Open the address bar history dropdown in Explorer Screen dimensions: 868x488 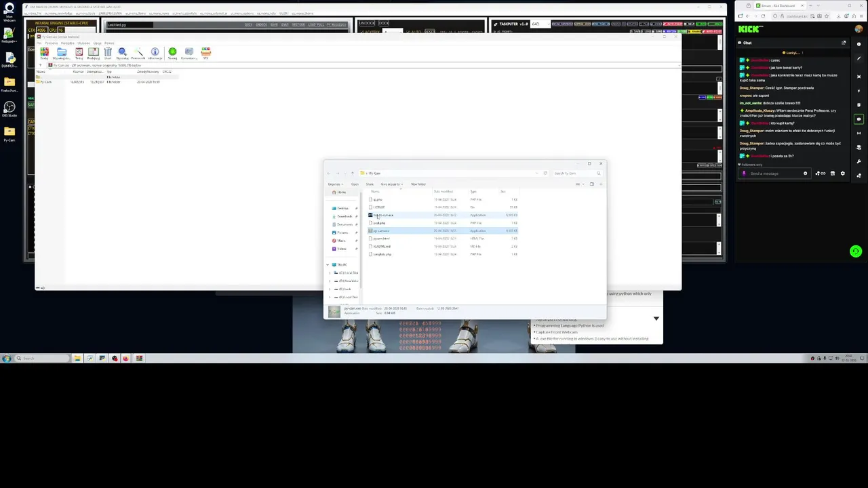click(537, 173)
